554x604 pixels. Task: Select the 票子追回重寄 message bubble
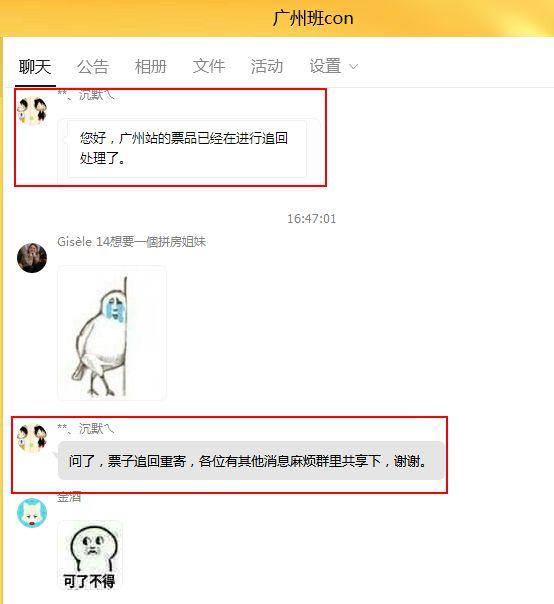[x=251, y=461]
